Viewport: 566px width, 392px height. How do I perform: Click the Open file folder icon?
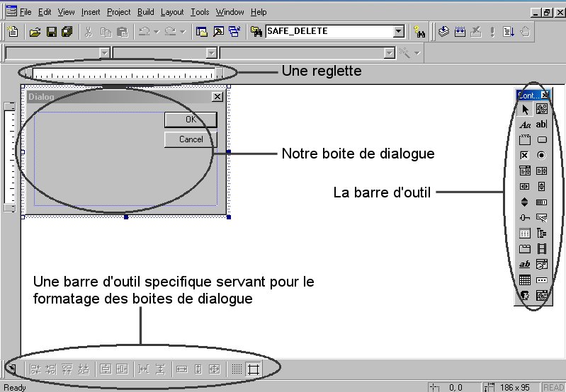click(x=35, y=32)
